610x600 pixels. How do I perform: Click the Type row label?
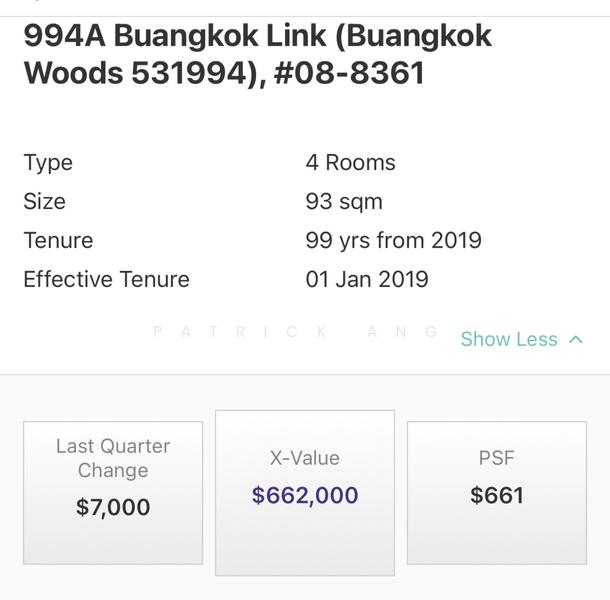click(x=48, y=163)
